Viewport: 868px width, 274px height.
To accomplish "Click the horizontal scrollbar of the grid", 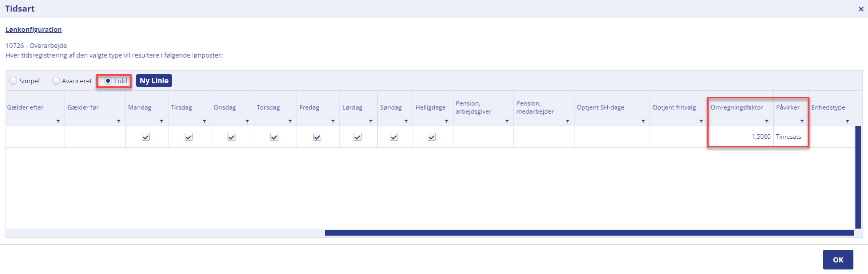I will click(x=589, y=233).
